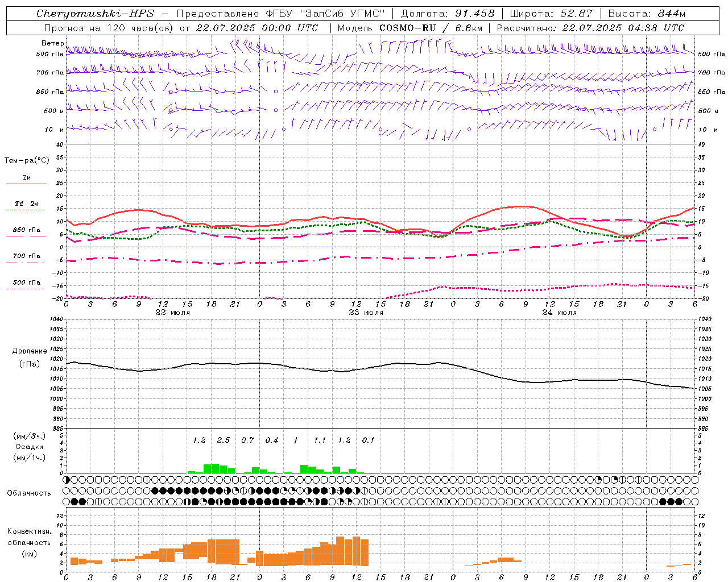The width and height of the screenshot is (728, 582).
Task: Click the Осадки precipitation label
Action: pyautogui.click(x=30, y=447)
